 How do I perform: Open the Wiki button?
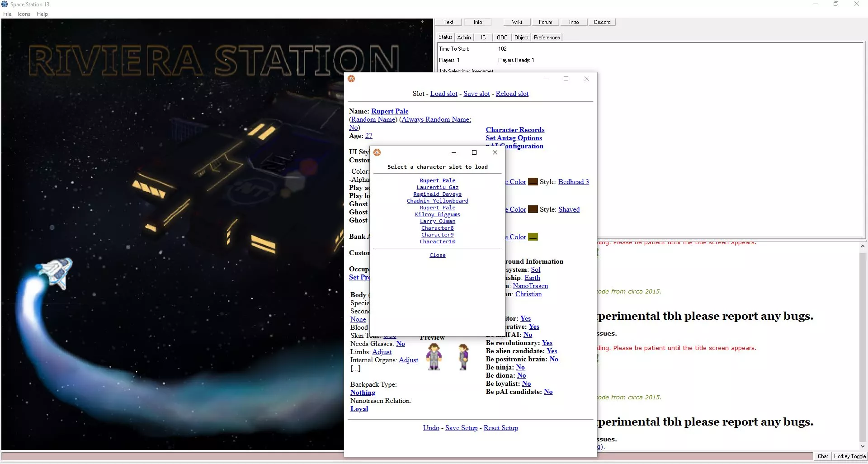tap(517, 22)
